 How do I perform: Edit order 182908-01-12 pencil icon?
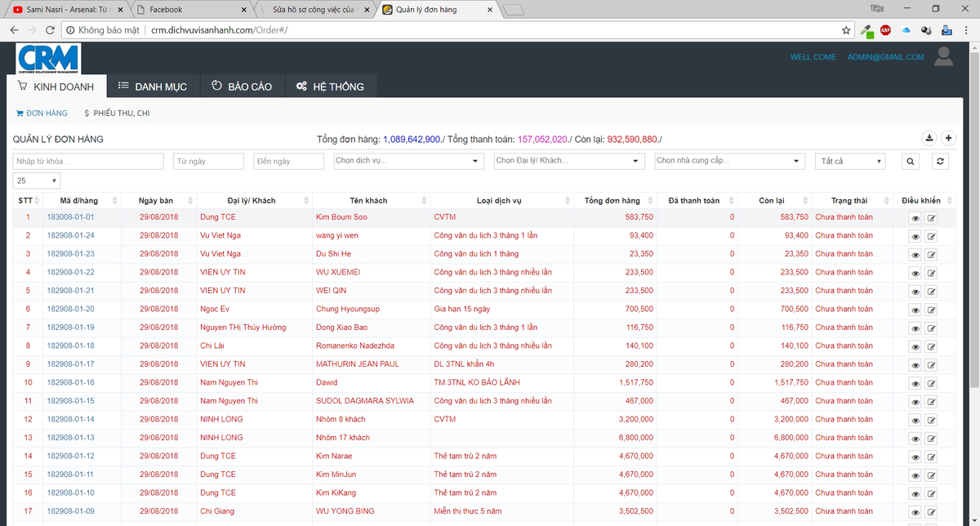click(x=932, y=457)
